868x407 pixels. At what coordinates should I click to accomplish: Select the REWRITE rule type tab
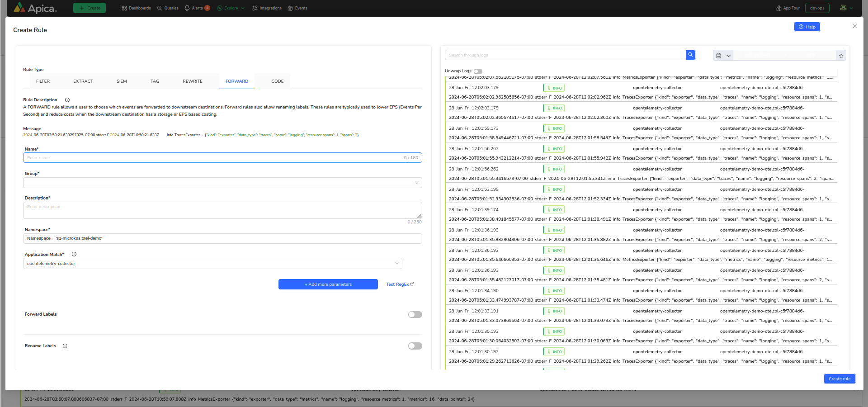point(193,81)
